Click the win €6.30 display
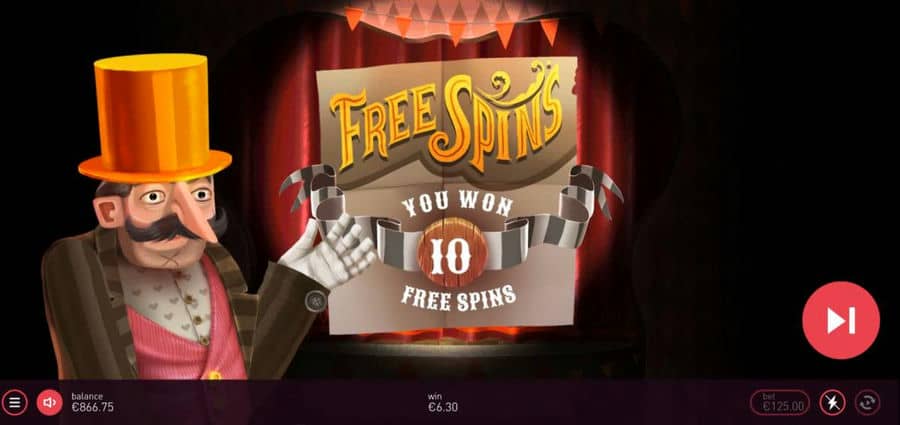 tap(443, 402)
